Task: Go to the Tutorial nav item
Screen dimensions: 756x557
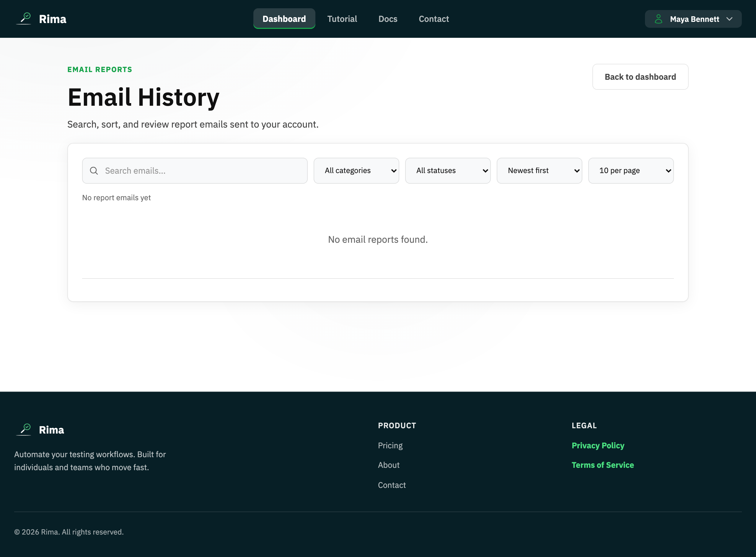Action: (342, 19)
